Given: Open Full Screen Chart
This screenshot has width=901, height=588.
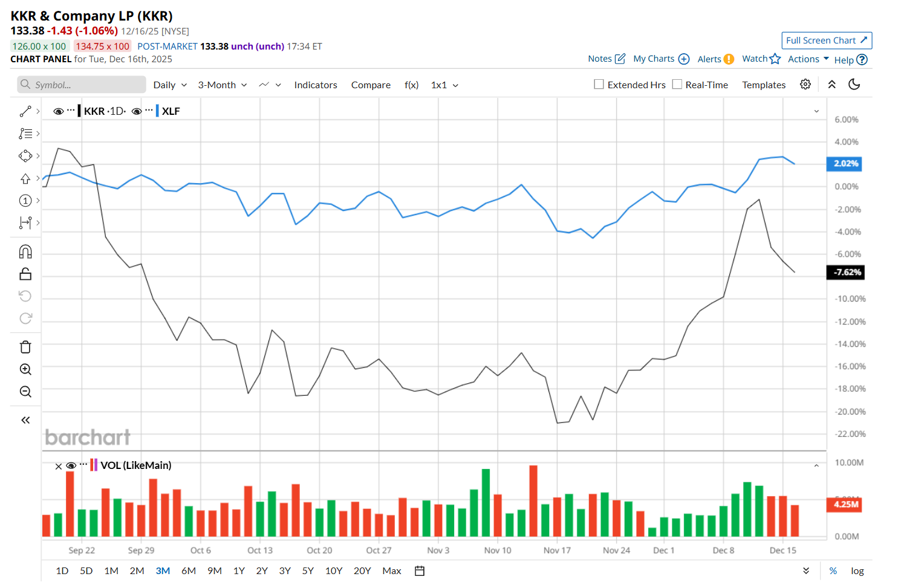Looking at the screenshot, I should coord(827,40).
